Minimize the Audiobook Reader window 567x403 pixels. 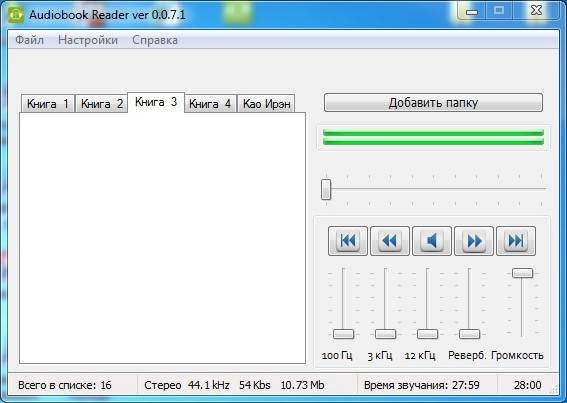point(472,11)
